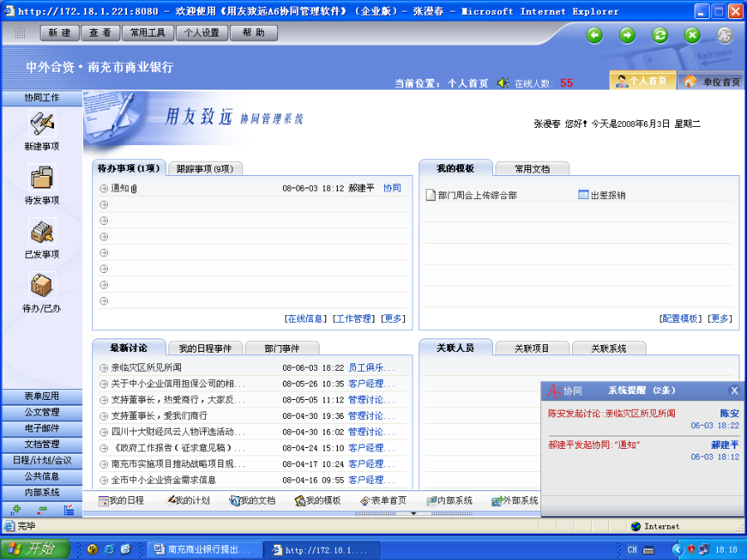The height and width of the screenshot is (560, 747).
Task: Open reminder 郝建平发起协同:"通知"
Action: (594, 445)
